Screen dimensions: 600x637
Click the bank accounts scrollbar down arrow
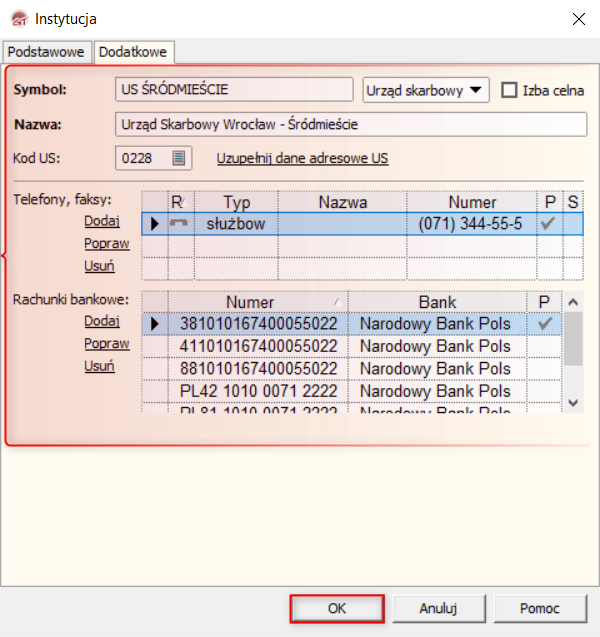coord(573,403)
